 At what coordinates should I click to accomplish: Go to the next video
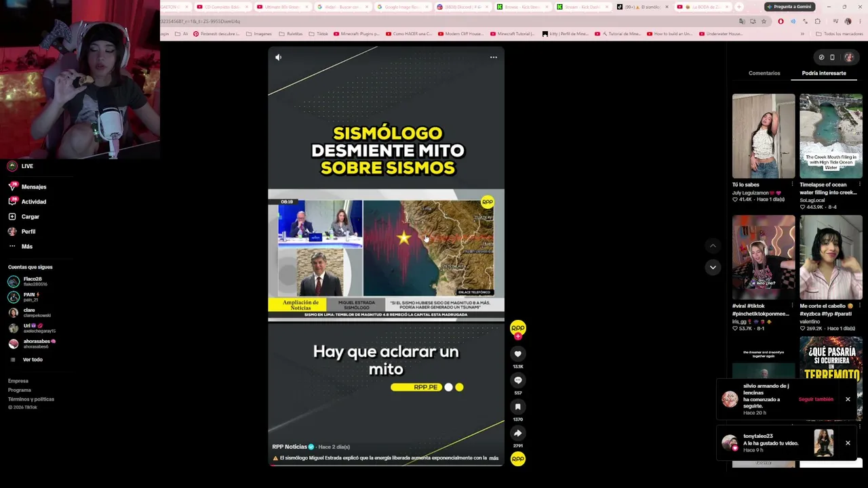(x=713, y=267)
